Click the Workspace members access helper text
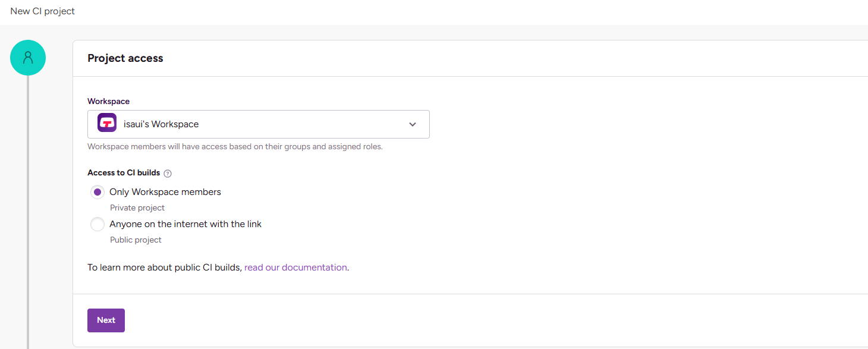Screen dimensions: 868x349 [x=235, y=146]
